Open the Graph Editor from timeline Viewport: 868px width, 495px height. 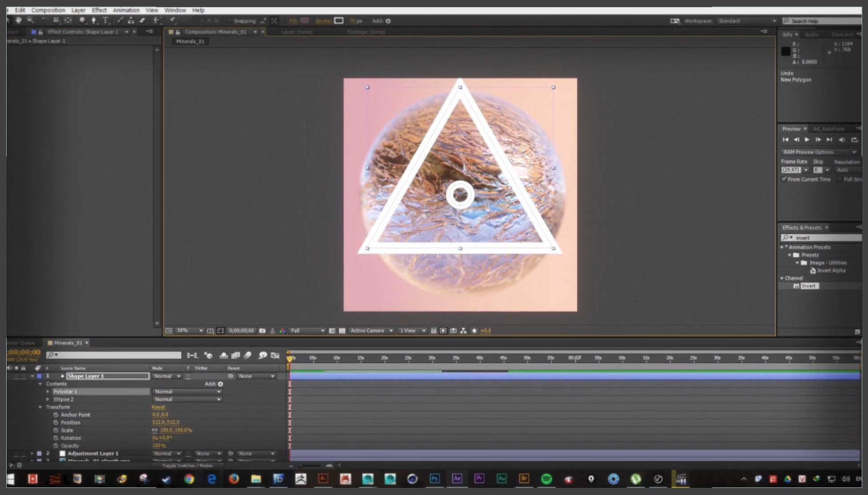(x=275, y=355)
